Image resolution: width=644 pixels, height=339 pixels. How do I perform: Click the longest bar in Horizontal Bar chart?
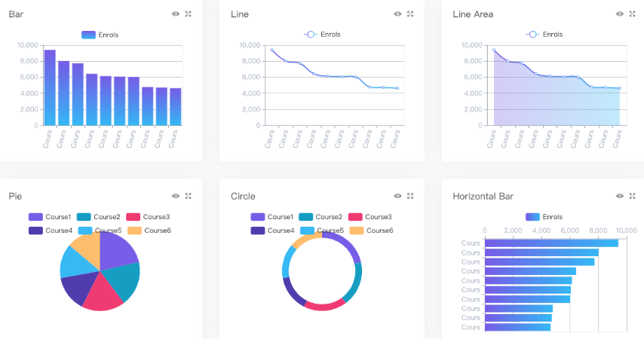pyautogui.click(x=551, y=243)
